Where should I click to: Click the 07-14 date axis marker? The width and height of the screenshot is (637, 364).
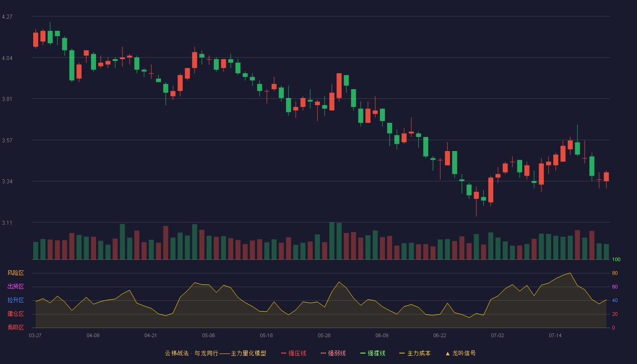pyautogui.click(x=555, y=335)
